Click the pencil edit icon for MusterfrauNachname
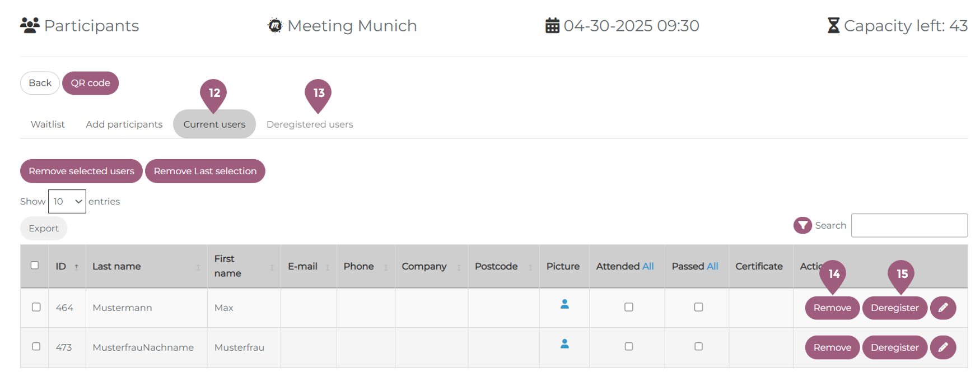This screenshot has width=980, height=390. (x=943, y=347)
